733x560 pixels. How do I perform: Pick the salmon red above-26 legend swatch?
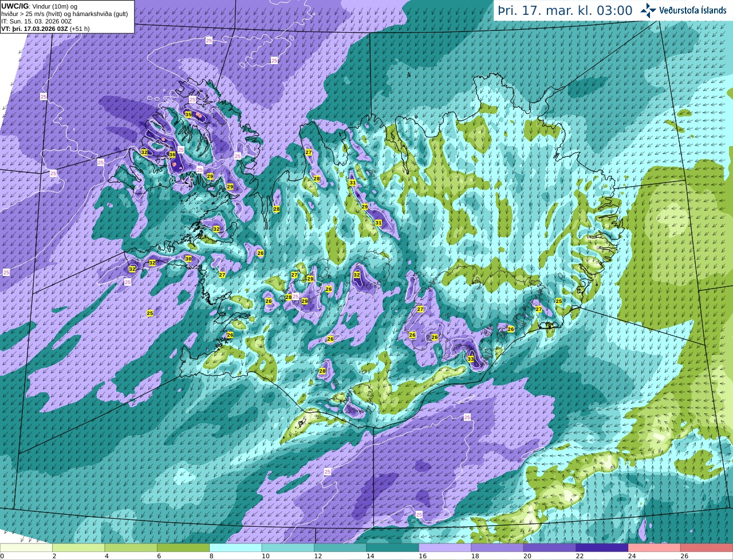(x=707, y=548)
